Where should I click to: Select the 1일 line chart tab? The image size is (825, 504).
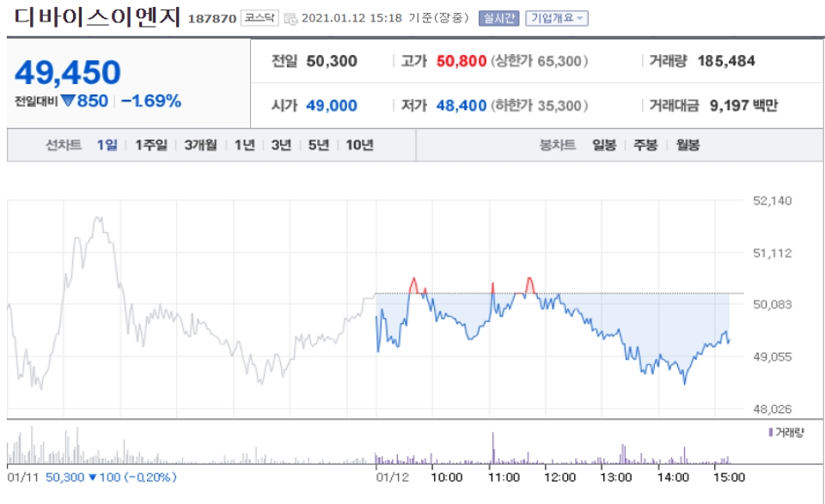tap(107, 144)
